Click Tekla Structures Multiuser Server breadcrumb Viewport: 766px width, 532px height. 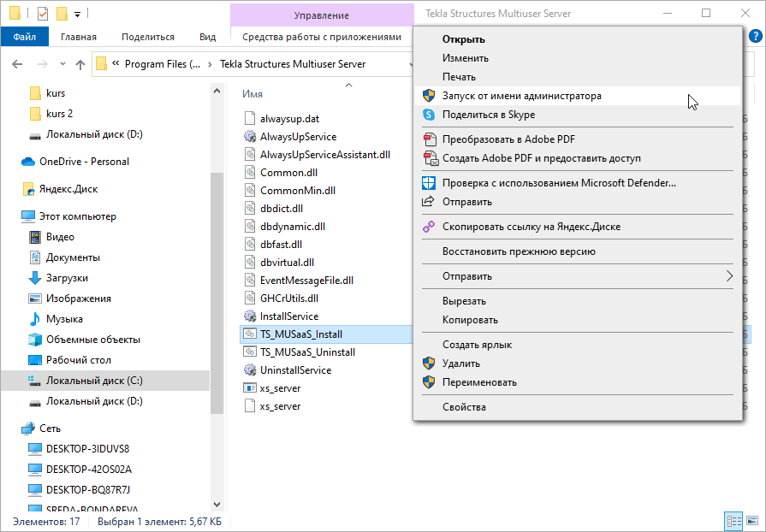point(293,64)
